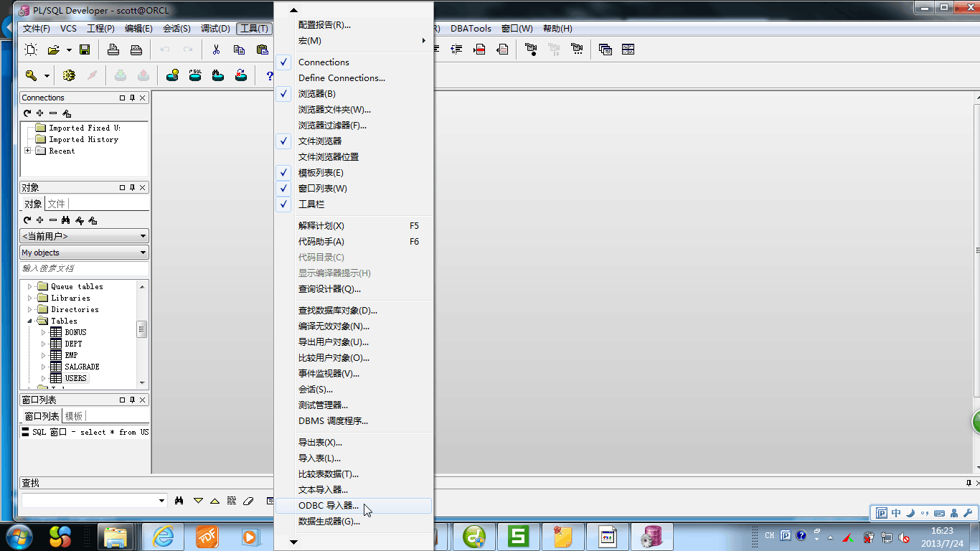Click binoculars search icon in 查找 bar
This screenshot has height=551, width=980.
[180, 500]
